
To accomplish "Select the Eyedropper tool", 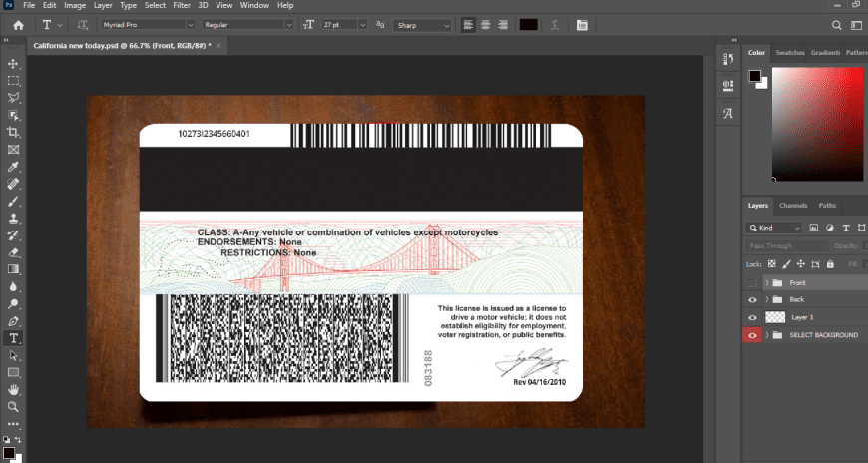I will click(x=13, y=167).
